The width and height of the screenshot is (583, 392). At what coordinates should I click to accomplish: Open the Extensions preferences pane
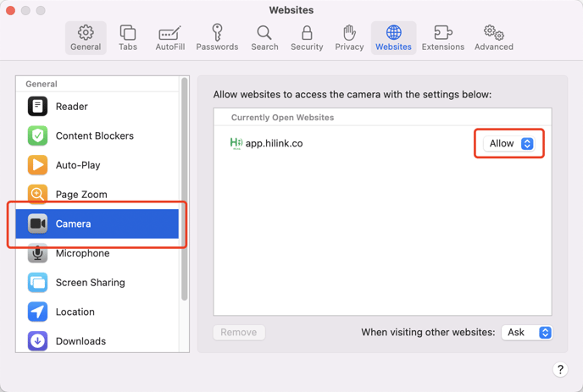pyautogui.click(x=442, y=38)
